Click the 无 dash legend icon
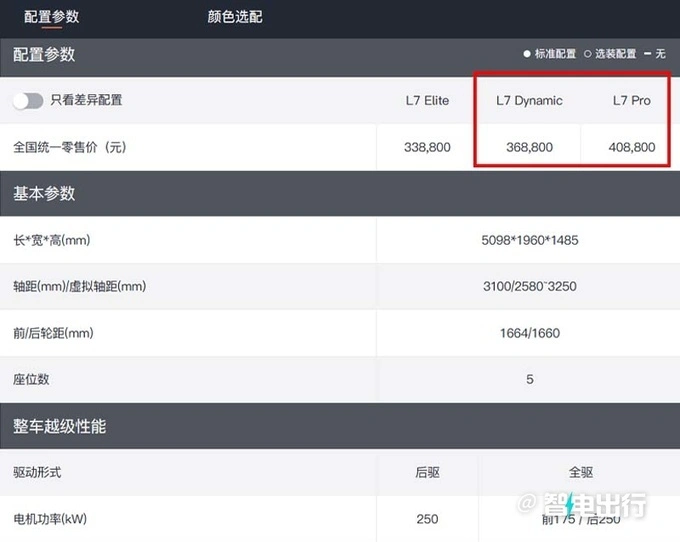This screenshot has height=542, width=680. click(647, 54)
